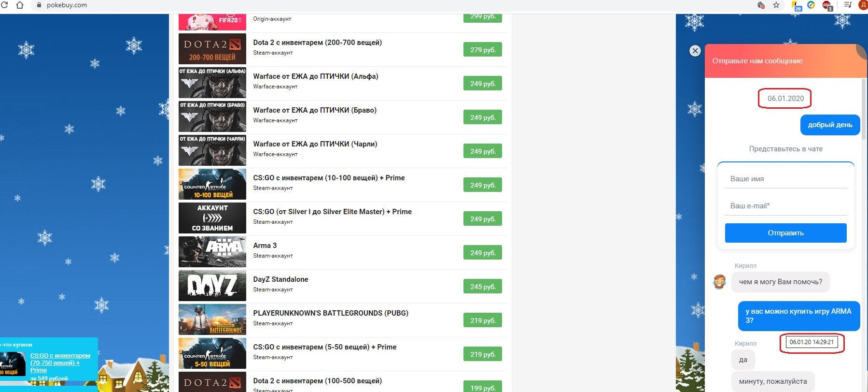Open PLAYERUNKNOWN'S BATTLEGROUNDS (PUBG) title
Viewport: 868px width, 392px height.
pyautogui.click(x=331, y=313)
